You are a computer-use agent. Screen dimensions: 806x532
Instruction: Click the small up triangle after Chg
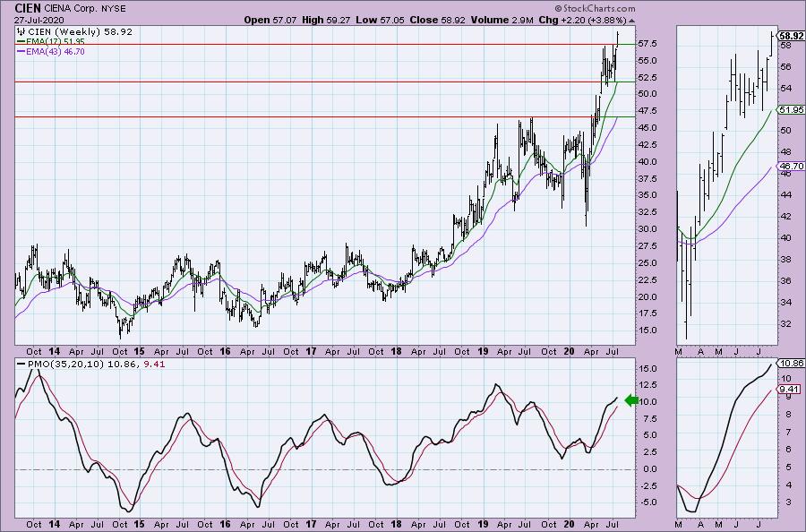pyautogui.click(x=631, y=21)
